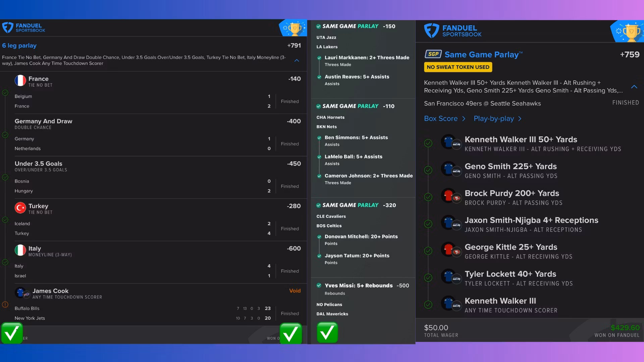Select the Same Game Parlay -320 header
Image resolution: width=644 pixels, height=362 pixels.
(356, 205)
